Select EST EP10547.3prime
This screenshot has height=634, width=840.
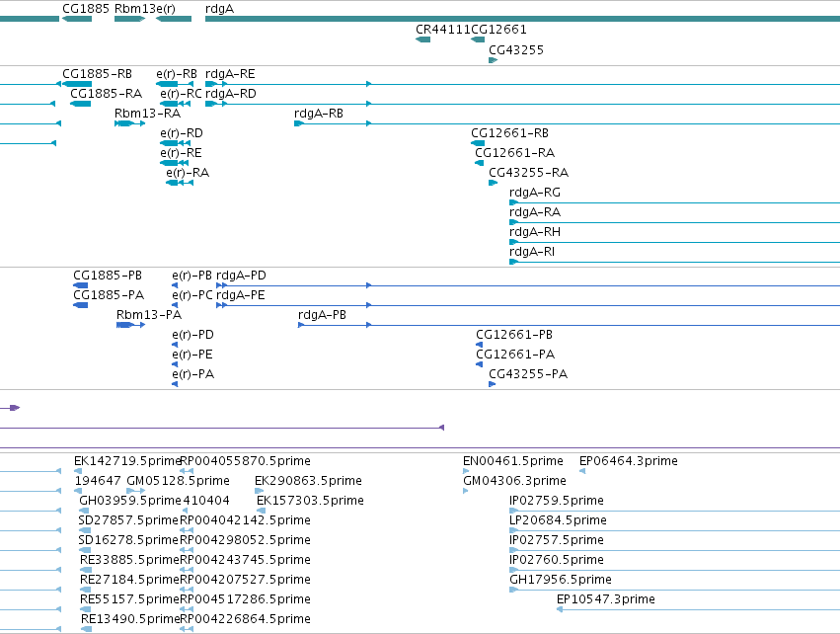click(x=606, y=599)
